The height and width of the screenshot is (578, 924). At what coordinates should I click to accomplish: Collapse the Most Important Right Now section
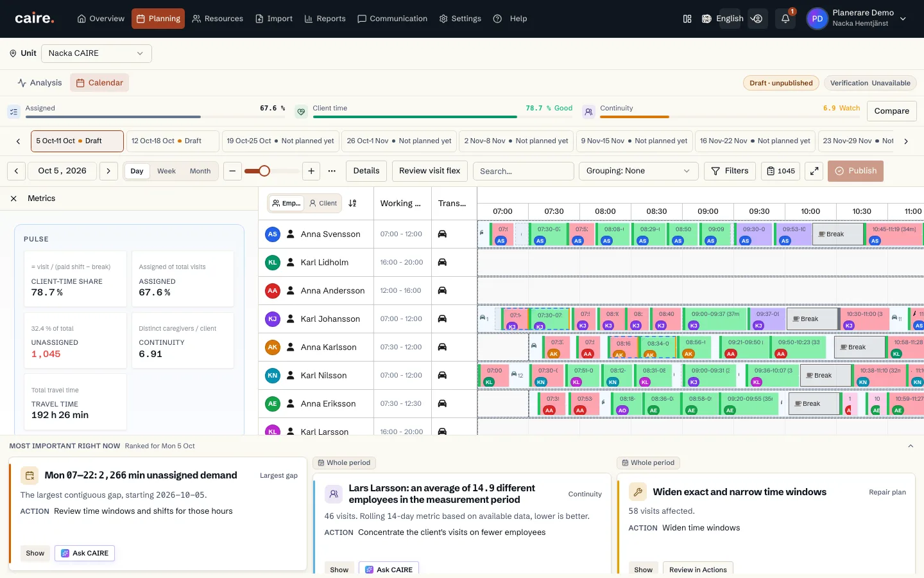(911, 446)
